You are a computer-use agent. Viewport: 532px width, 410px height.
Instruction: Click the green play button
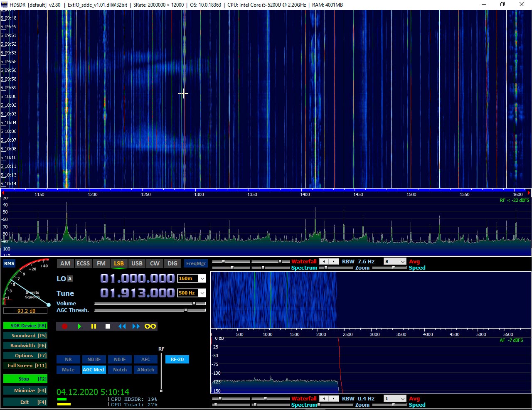79,327
